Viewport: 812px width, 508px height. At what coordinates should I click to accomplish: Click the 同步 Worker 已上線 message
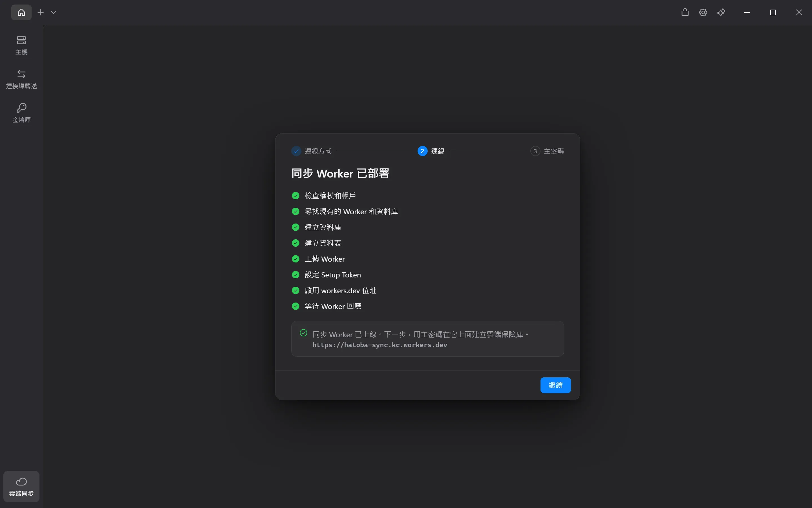pos(421,334)
